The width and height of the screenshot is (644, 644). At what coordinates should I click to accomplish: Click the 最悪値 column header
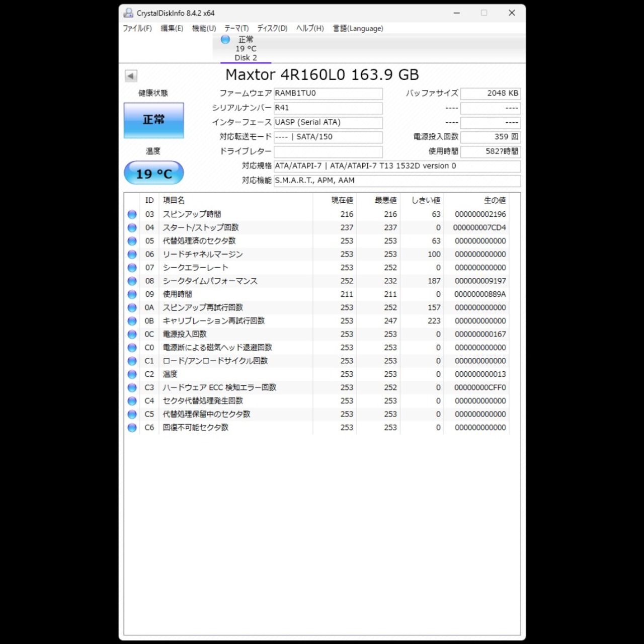click(378, 200)
